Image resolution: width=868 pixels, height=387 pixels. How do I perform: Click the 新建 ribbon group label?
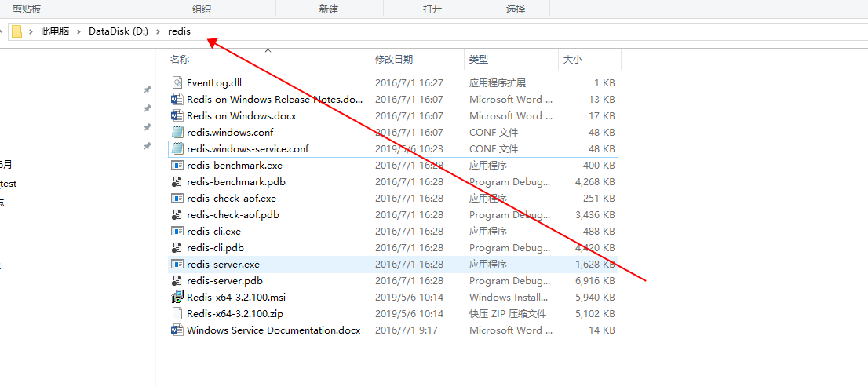329,9
